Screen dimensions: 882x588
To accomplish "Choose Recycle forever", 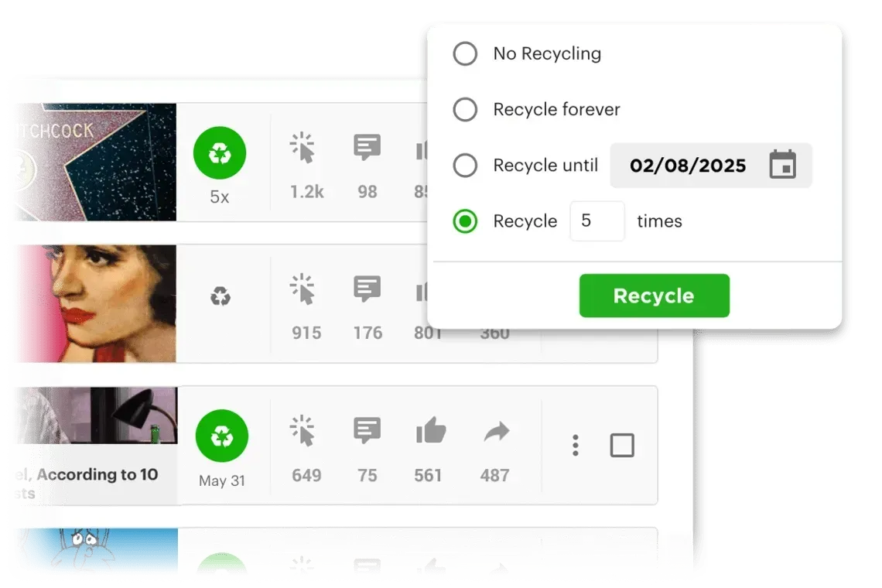I will [x=465, y=109].
